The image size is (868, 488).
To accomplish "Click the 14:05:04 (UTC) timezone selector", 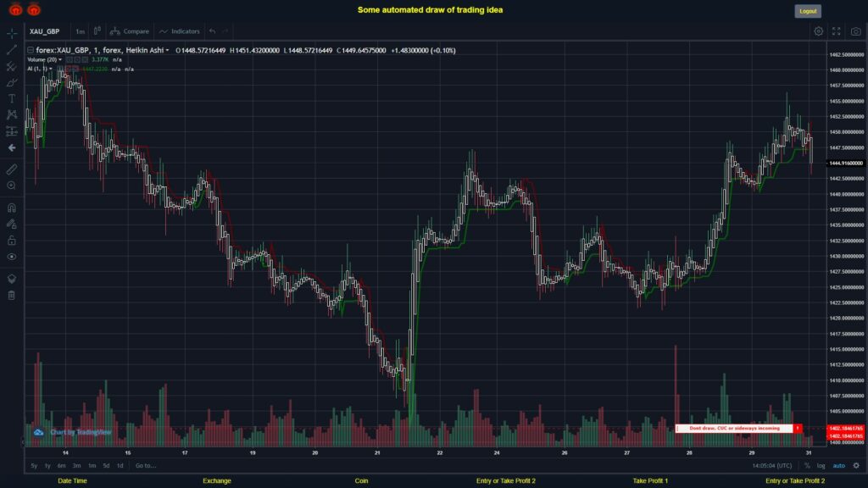I will pos(771,466).
